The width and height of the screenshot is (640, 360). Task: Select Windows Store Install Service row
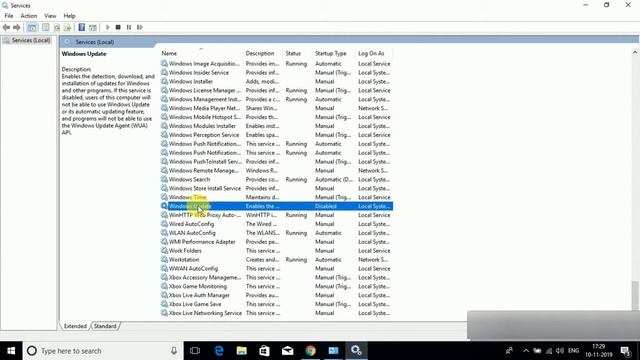click(x=276, y=189)
